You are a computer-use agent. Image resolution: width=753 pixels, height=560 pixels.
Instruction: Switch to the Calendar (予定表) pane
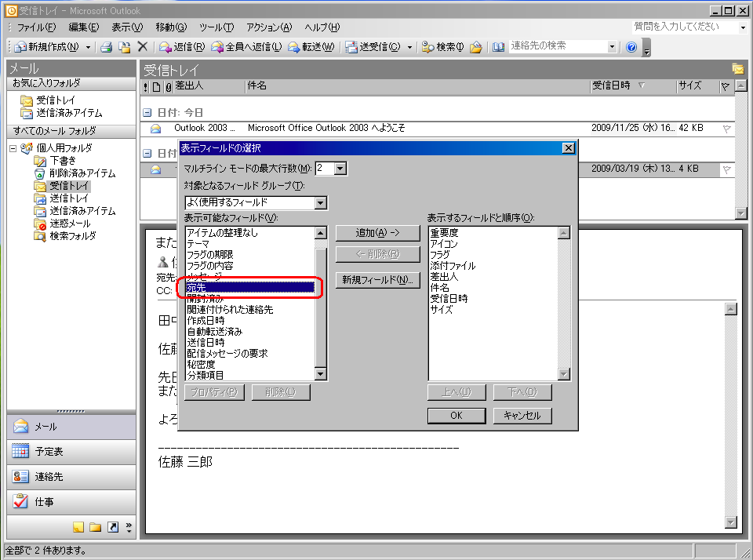[71, 452]
